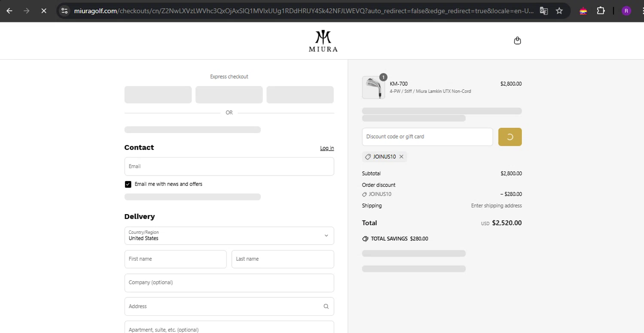644x333 pixels.
Task: Go forward with the browser arrow
Action: [x=27, y=11]
